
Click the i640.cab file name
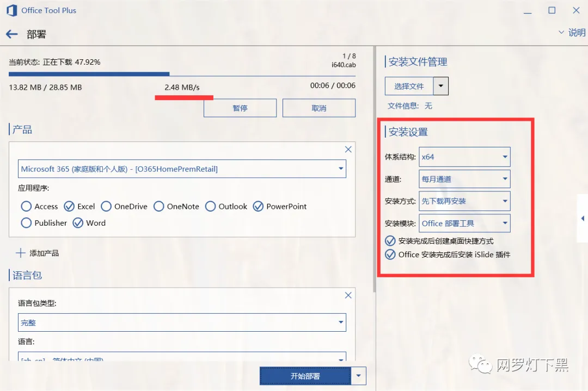point(344,65)
